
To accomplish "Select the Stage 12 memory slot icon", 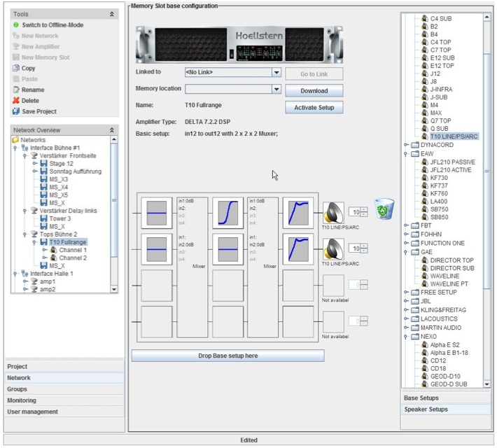I will click(x=43, y=164).
